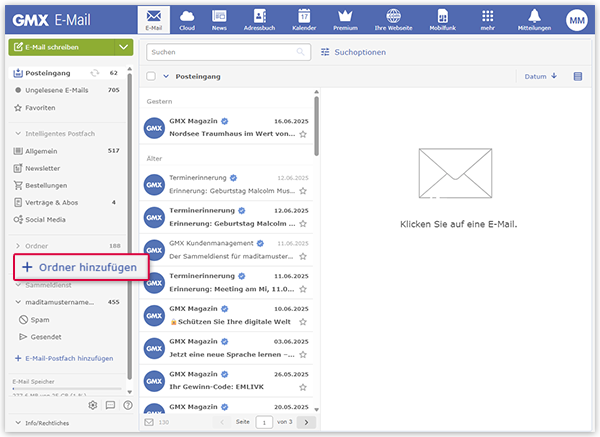Select the E-Mail tab in top navigation
Viewport: 600px width, 437px height.
(154, 20)
